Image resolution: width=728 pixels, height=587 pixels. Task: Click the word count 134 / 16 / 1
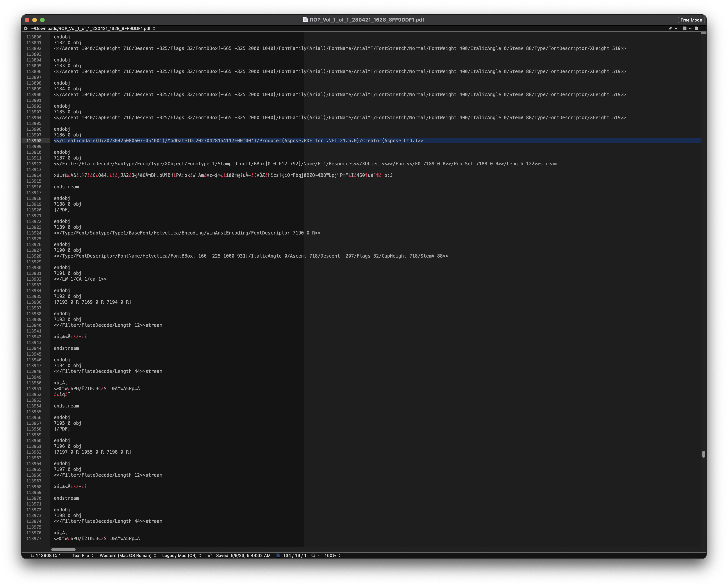click(295, 555)
